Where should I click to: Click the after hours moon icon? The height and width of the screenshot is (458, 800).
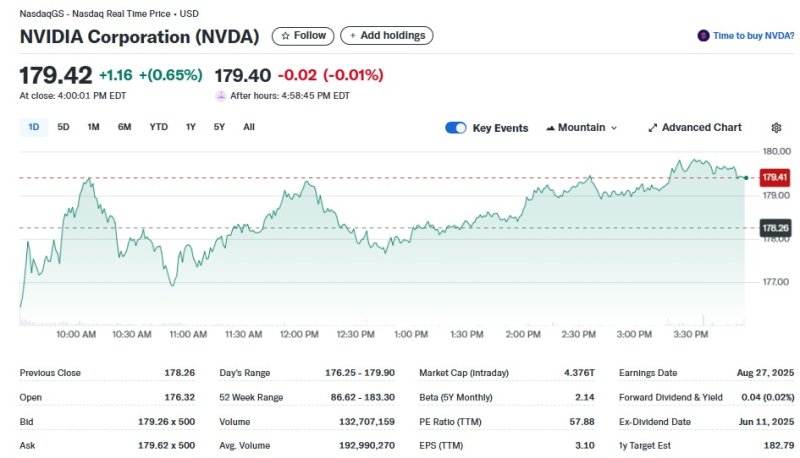(221, 96)
